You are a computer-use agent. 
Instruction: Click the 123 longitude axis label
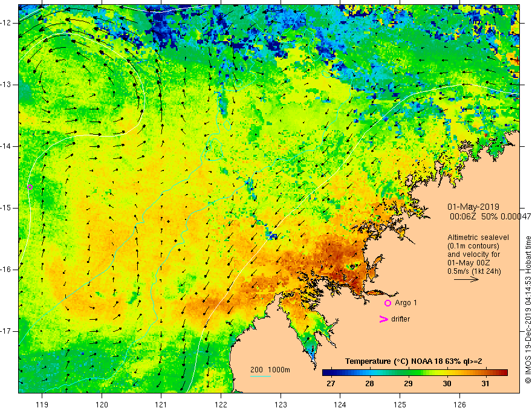coord(281,404)
